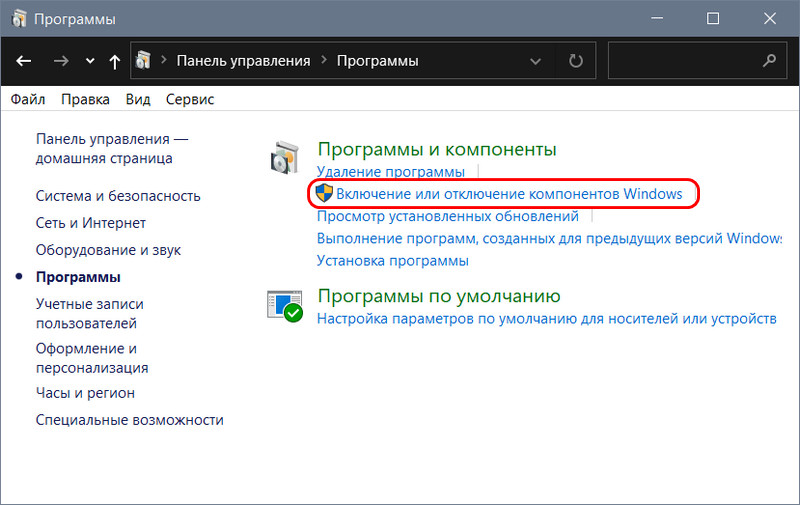The height and width of the screenshot is (505, 800).
Task: Open the Вид menu
Action: (x=138, y=99)
